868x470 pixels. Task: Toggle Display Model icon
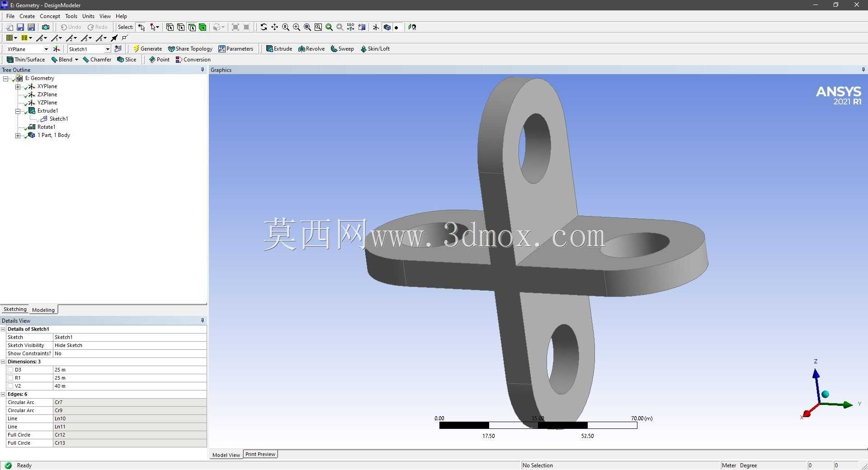tap(387, 27)
